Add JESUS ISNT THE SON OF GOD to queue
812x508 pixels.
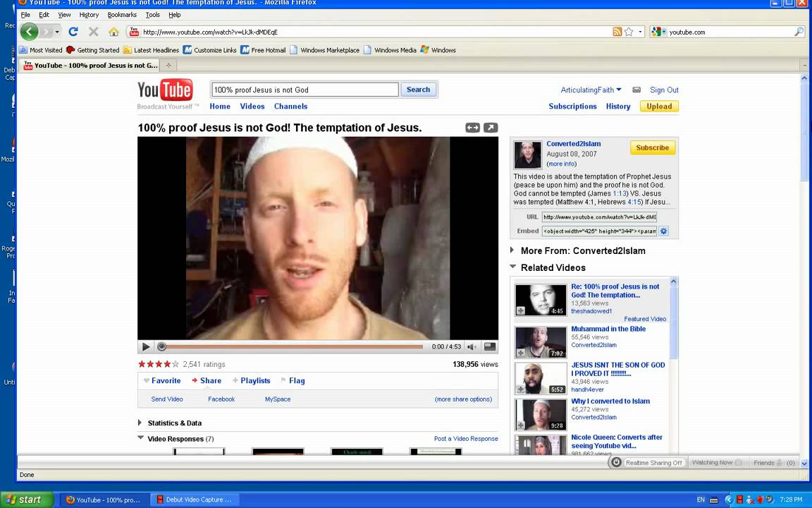tap(520, 389)
